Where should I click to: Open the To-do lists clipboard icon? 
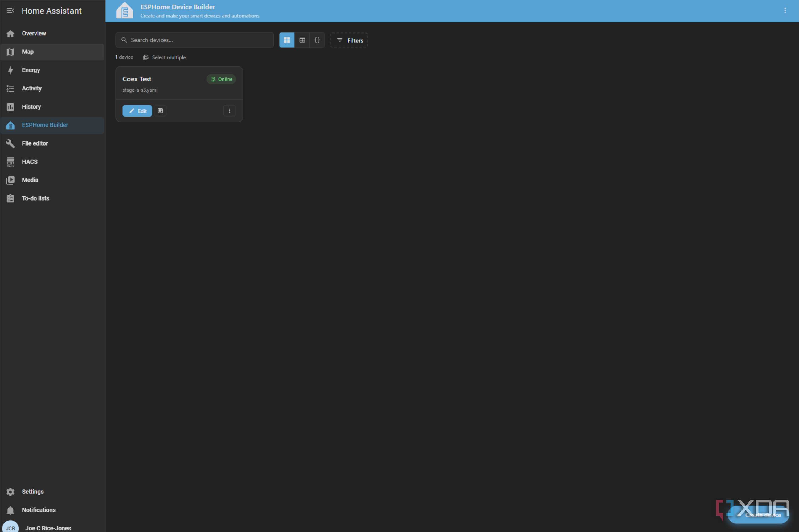click(x=11, y=198)
